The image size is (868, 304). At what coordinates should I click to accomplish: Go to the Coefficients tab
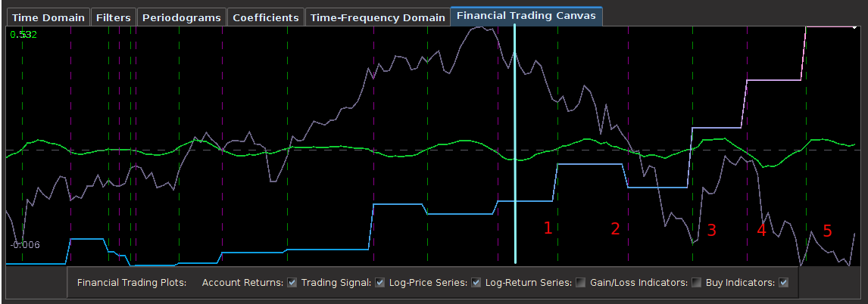click(266, 17)
